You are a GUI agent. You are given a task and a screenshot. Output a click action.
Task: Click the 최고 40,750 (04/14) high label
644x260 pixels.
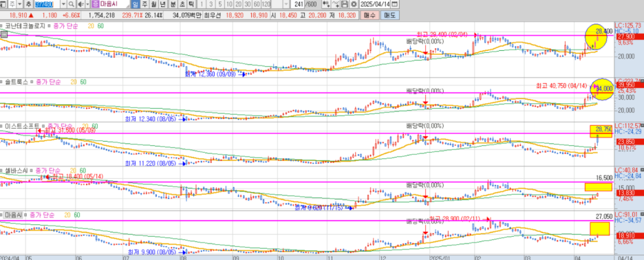pyautogui.click(x=562, y=86)
